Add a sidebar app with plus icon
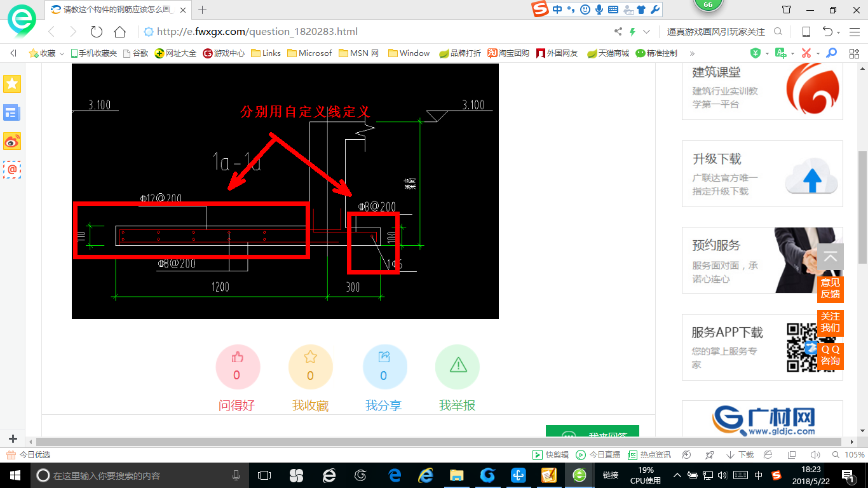This screenshot has height=488, width=868. pos(13,438)
